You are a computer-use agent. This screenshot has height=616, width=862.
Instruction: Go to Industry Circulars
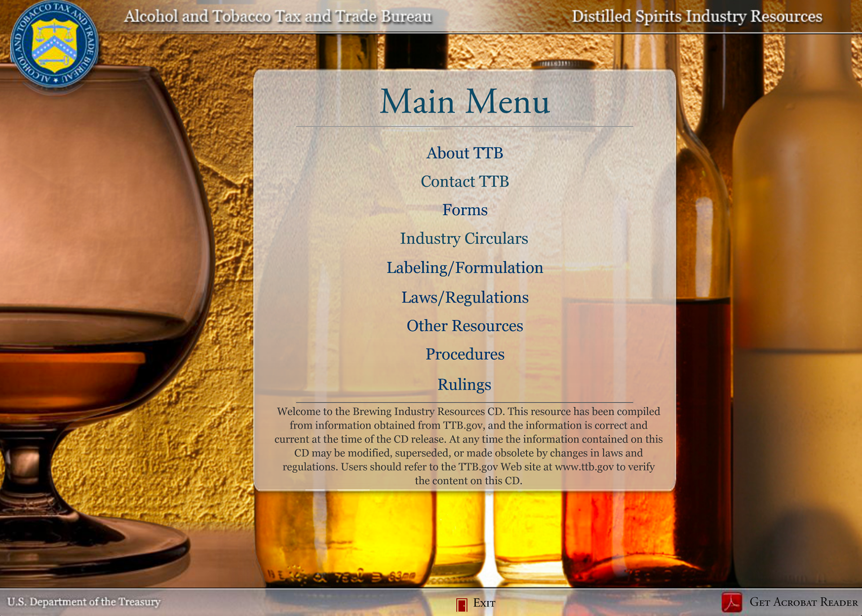point(464,238)
